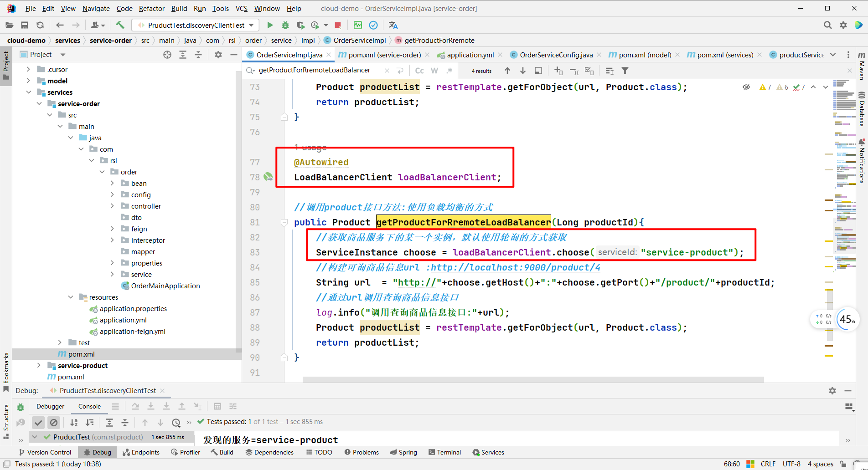Screen dimensions: 868x470
Task: Open IDE settings gear in top toolbar
Action: click(843, 25)
